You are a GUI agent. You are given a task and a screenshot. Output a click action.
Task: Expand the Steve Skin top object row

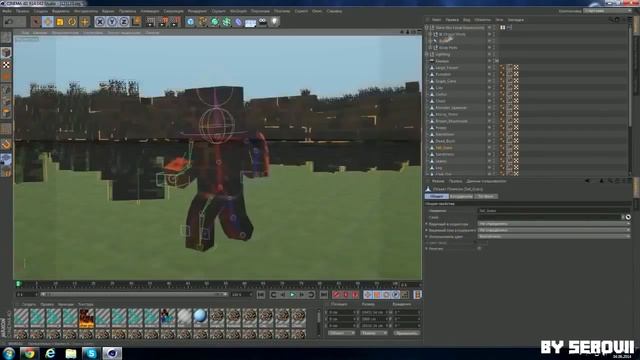[427, 28]
